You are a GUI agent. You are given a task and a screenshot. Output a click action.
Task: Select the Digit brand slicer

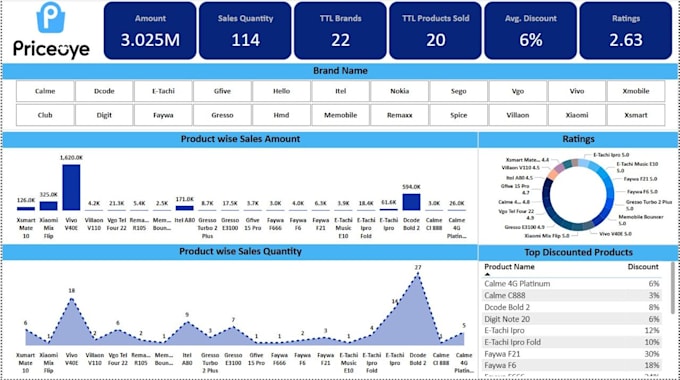[x=104, y=115]
